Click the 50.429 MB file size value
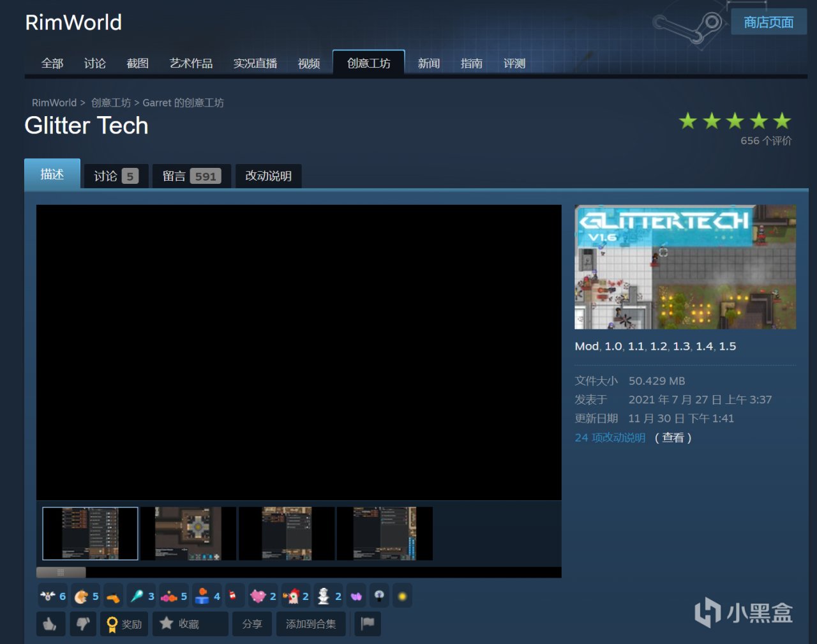This screenshot has height=644, width=817. [657, 381]
